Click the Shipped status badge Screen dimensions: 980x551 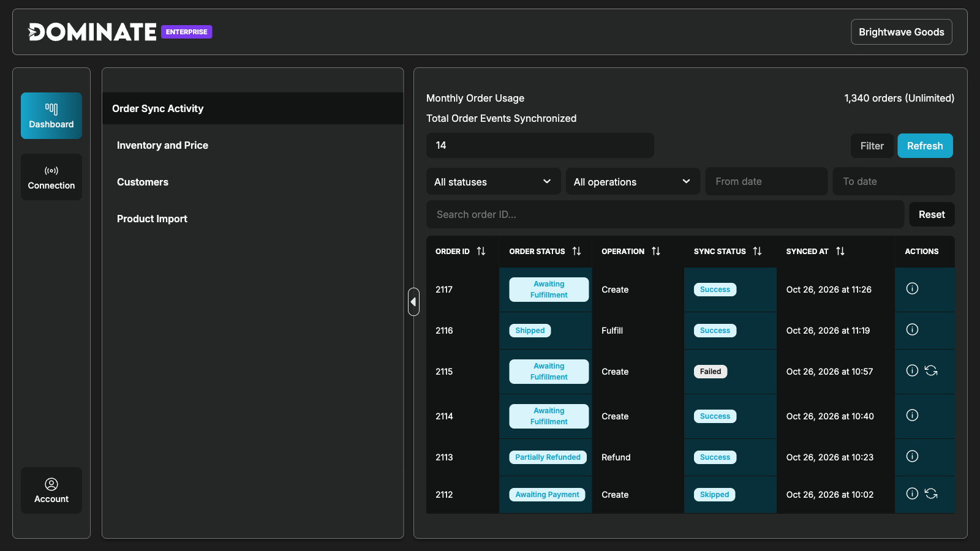tap(530, 331)
